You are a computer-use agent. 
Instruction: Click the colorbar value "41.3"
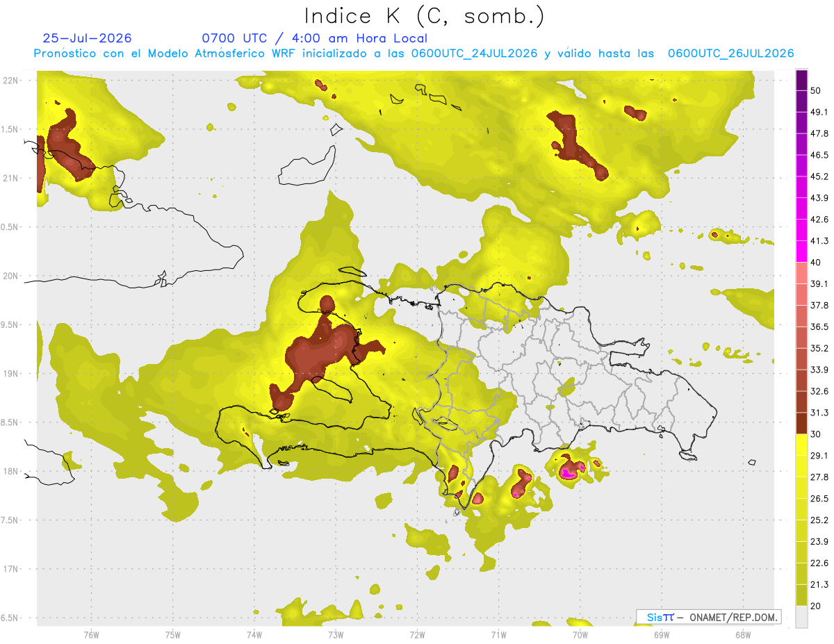(x=819, y=241)
